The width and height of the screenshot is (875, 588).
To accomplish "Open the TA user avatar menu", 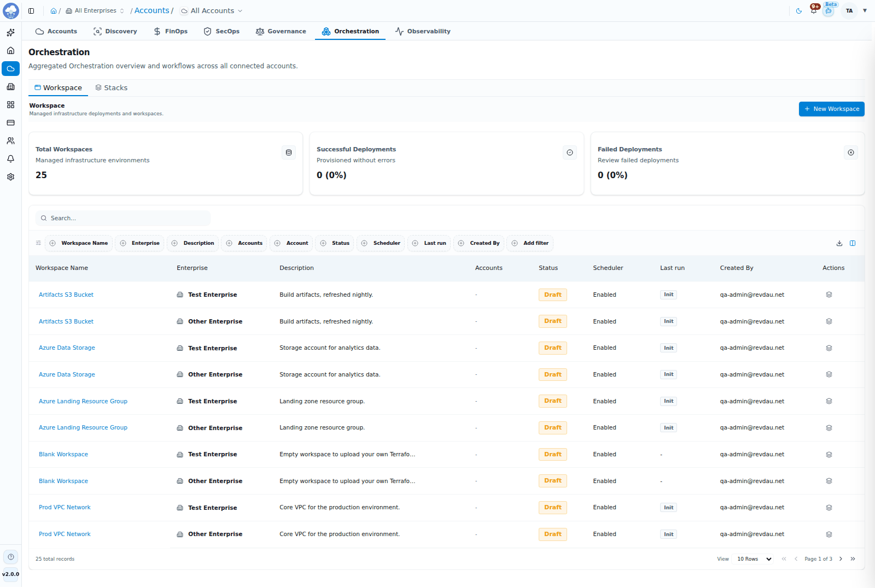I will [x=849, y=11].
